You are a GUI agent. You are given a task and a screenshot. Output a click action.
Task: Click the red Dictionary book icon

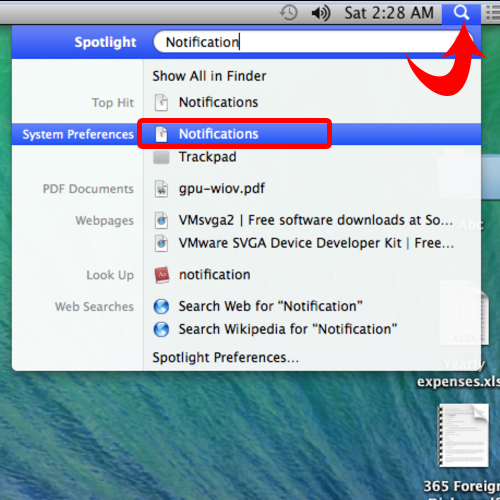pyautogui.click(x=162, y=275)
